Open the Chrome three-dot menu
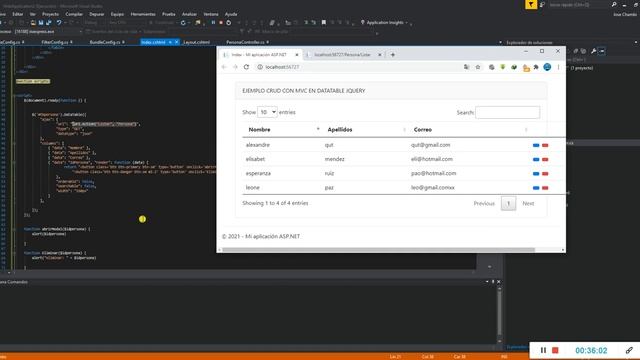This screenshot has height=360, width=640. click(558, 67)
